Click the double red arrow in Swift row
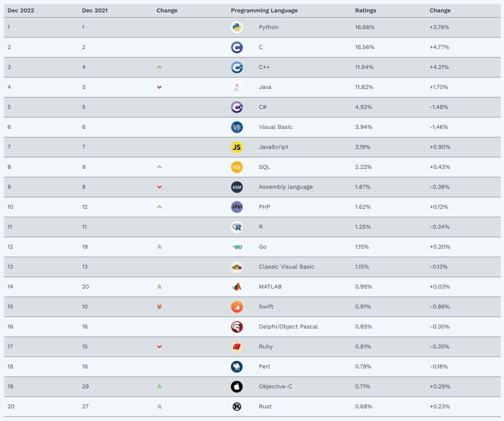 pyautogui.click(x=159, y=306)
